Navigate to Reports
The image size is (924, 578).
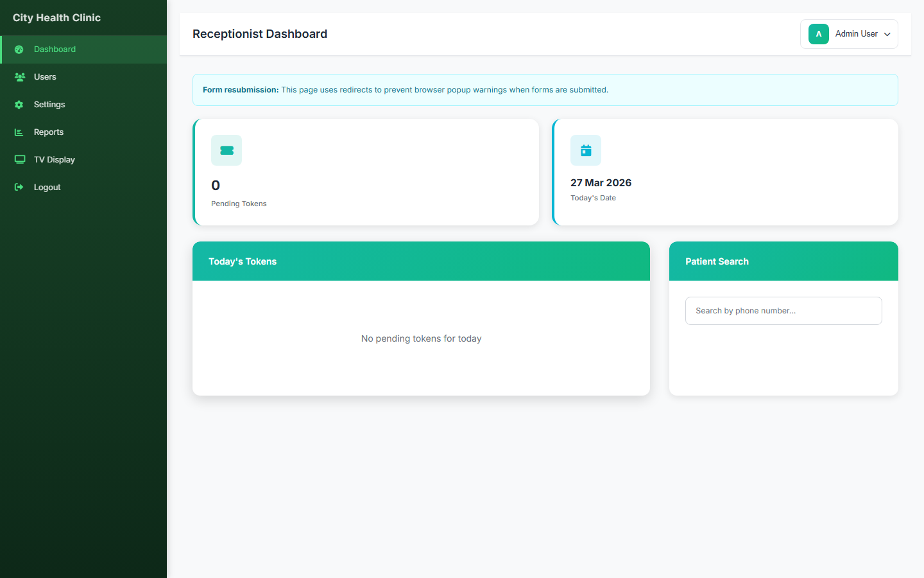[x=83, y=132]
